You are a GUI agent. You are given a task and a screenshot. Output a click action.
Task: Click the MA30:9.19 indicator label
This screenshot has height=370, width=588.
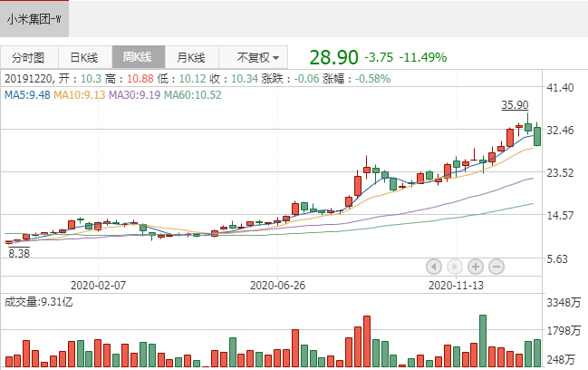(135, 94)
